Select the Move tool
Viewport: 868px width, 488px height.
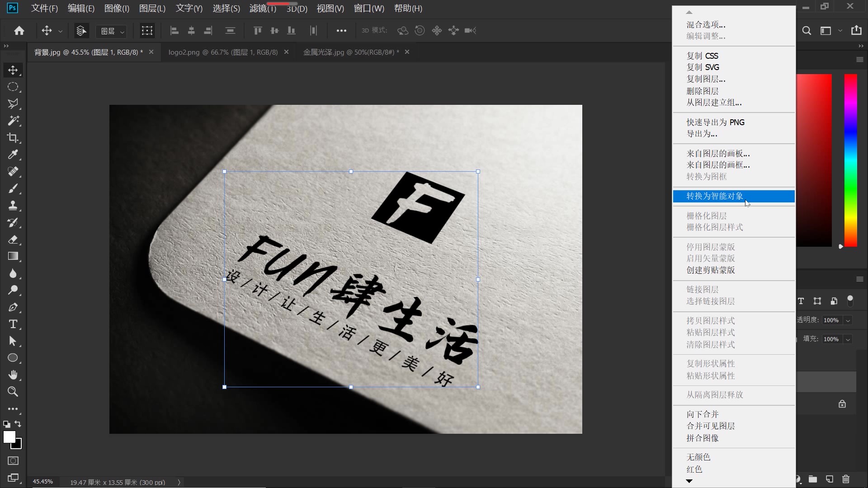click(x=13, y=70)
